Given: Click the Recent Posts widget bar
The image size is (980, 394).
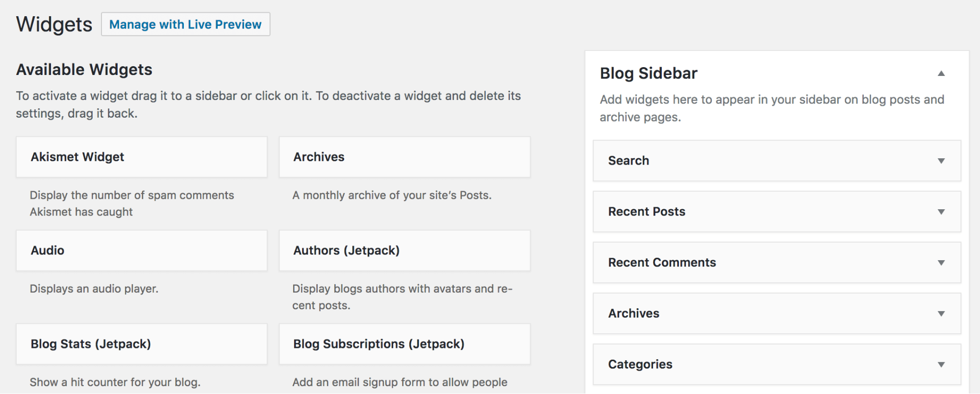Looking at the screenshot, I should click(x=735, y=212).
